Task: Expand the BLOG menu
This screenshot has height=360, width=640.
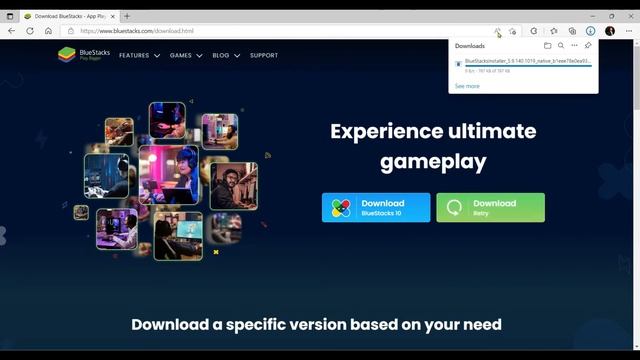Action: (226, 56)
